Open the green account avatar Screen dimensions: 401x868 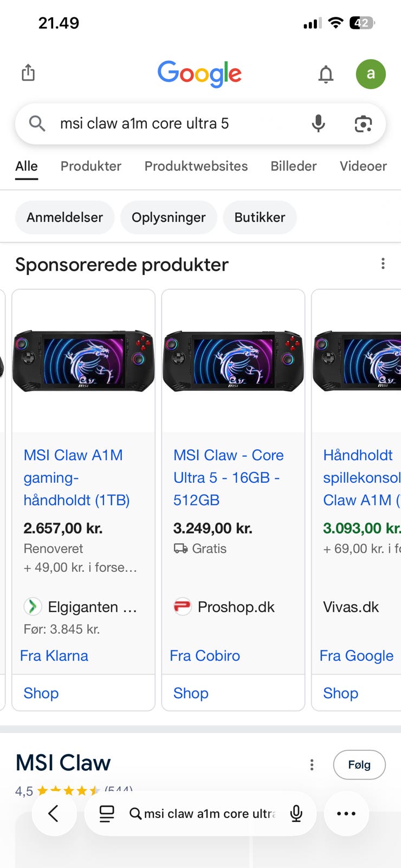point(371,74)
